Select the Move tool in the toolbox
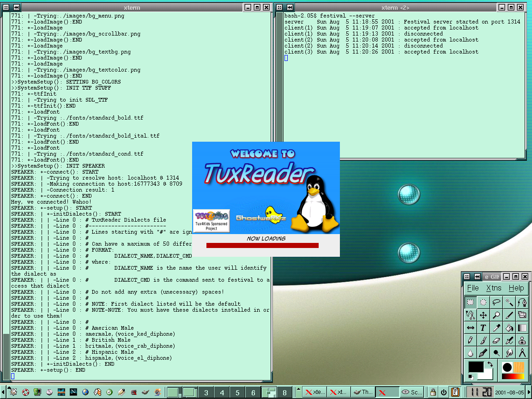This screenshot has height=399, width=532. pos(483,315)
